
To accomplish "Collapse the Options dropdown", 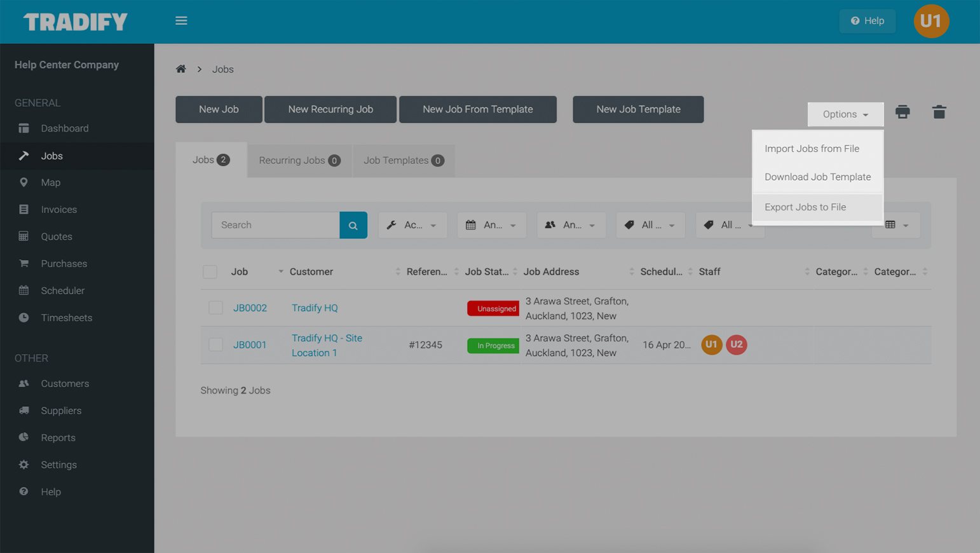I will point(845,114).
